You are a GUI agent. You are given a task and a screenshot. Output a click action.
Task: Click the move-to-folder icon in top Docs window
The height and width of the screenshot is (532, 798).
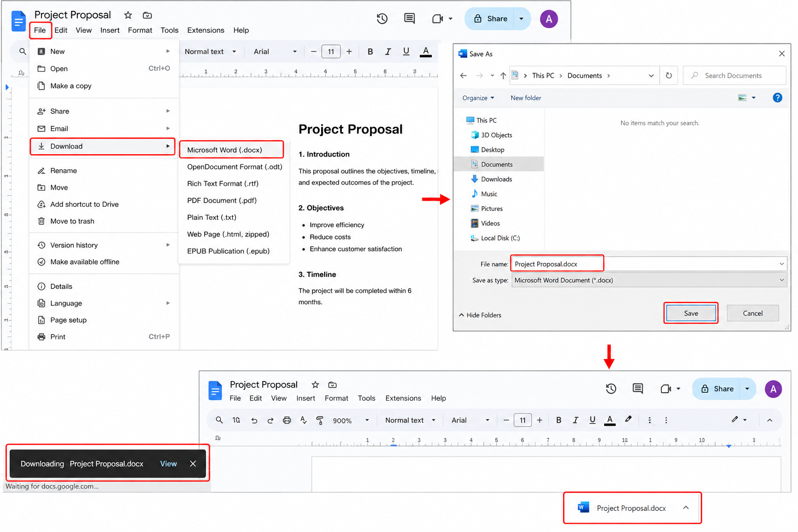click(x=148, y=15)
